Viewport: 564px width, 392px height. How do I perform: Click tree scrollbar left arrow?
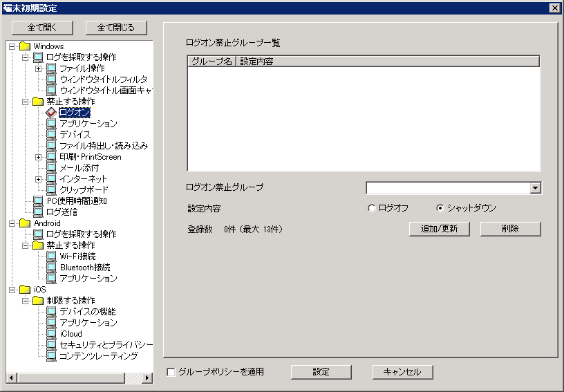coord(11,377)
